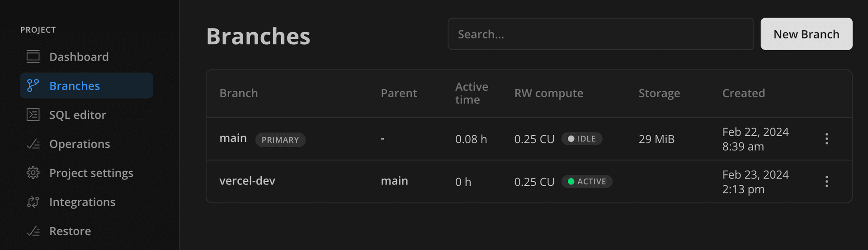The width and height of the screenshot is (868, 250).
Task: Open three-dot menu for main branch
Action: pos(826,139)
